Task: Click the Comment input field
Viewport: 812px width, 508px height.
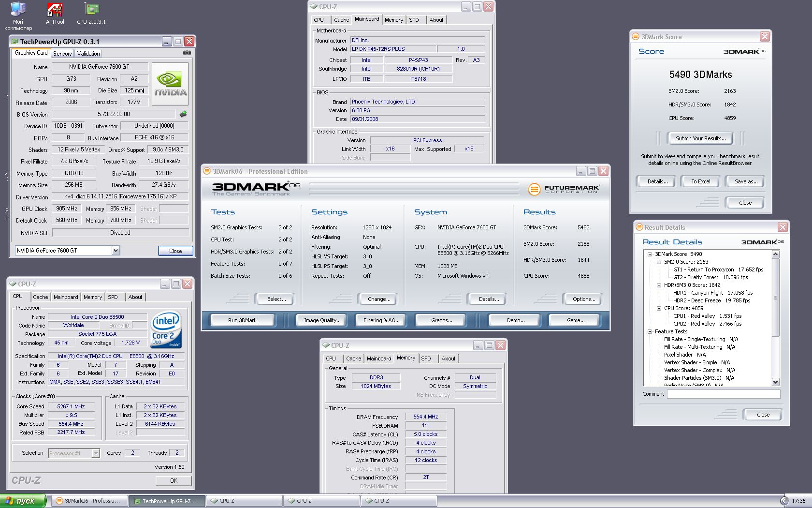Action: tap(724, 394)
